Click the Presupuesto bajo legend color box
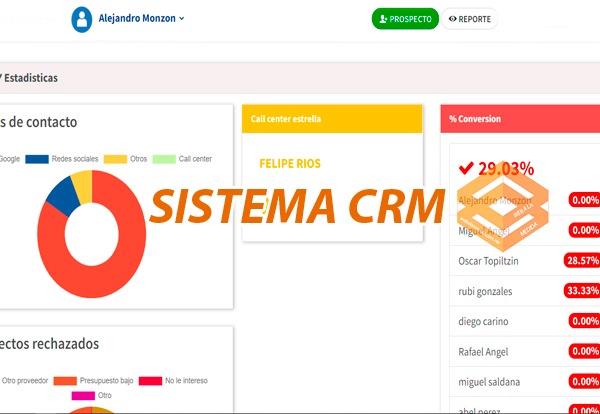The height and width of the screenshot is (414, 600). click(x=65, y=381)
